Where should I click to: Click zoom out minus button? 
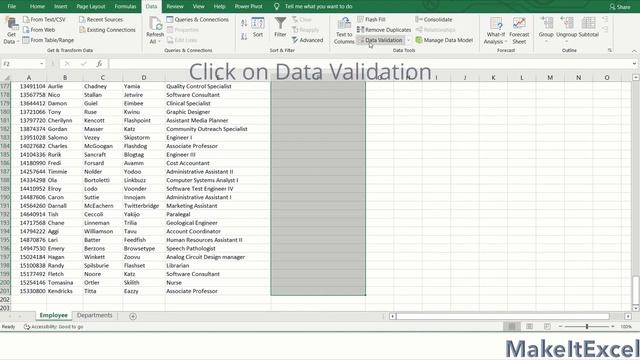tap(560, 327)
